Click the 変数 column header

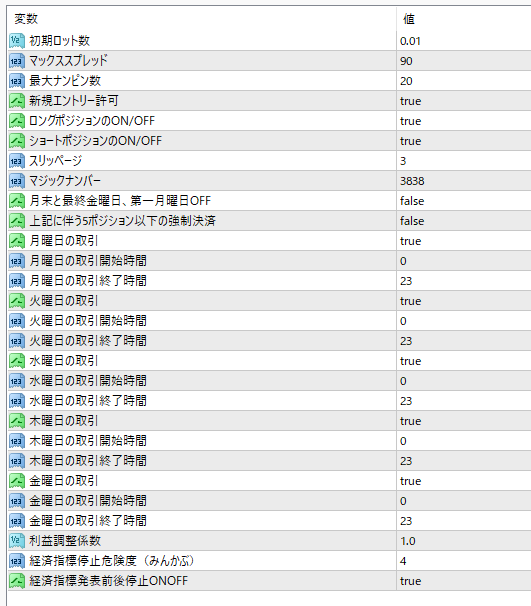pos(26,19)
